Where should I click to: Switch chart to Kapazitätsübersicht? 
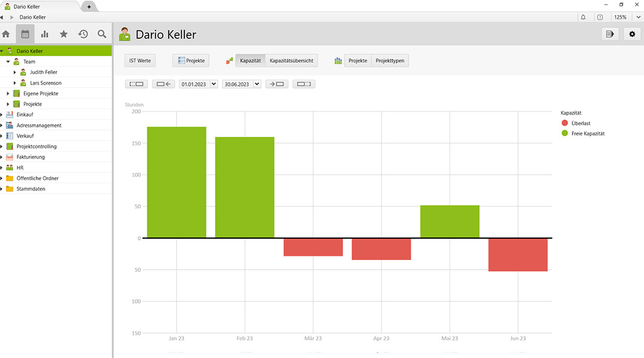[x=292, y=61]
